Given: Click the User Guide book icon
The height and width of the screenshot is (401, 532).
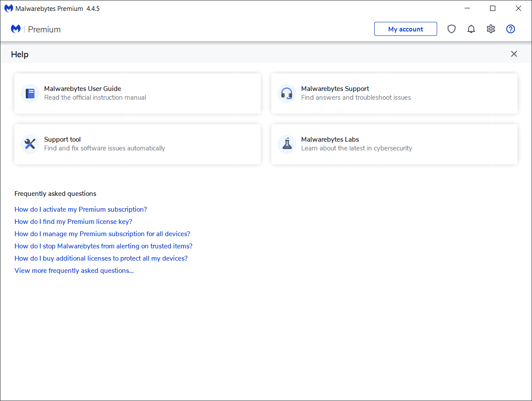Looking at the screenshot, I should point(30,93).
